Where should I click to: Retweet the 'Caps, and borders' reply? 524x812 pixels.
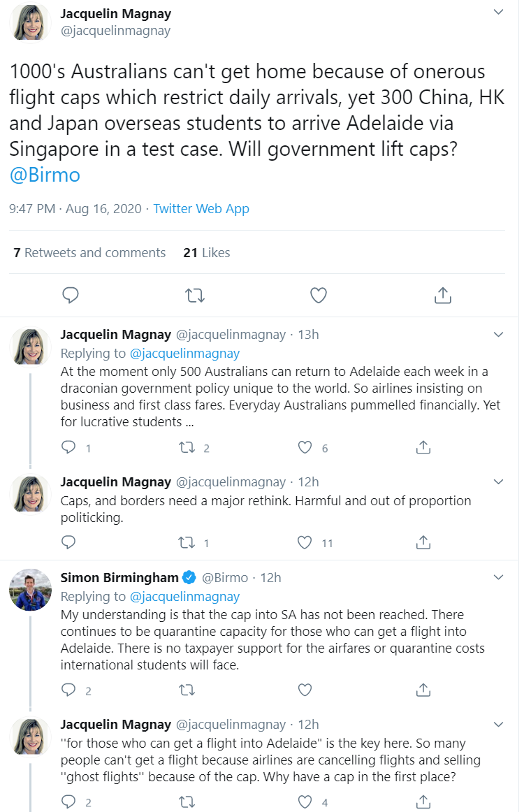(x=187, y=542)
